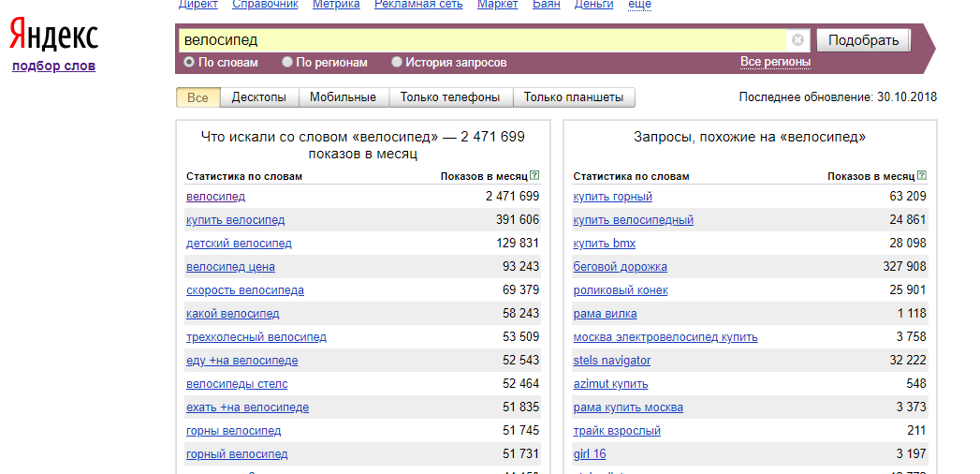Select the '327 908' impressions value
The height and width of the screenshot is (474, 980).
click(x=905, y=267)
